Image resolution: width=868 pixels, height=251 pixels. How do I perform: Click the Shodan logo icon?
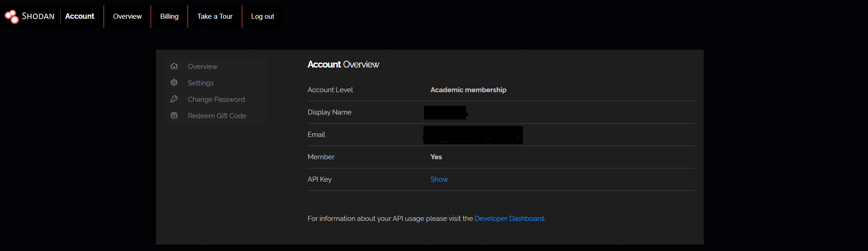(x=12, y=16)
